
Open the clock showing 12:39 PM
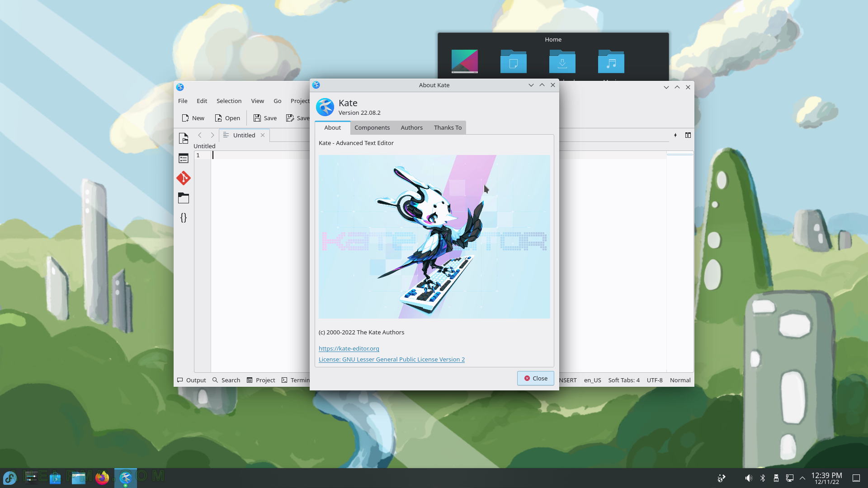(826, 478)
